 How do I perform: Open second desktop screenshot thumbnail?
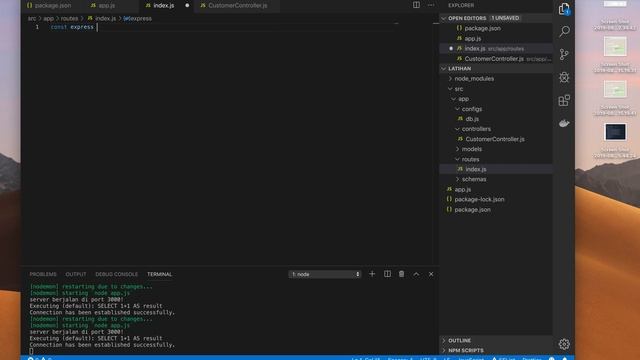coord(615,46)
